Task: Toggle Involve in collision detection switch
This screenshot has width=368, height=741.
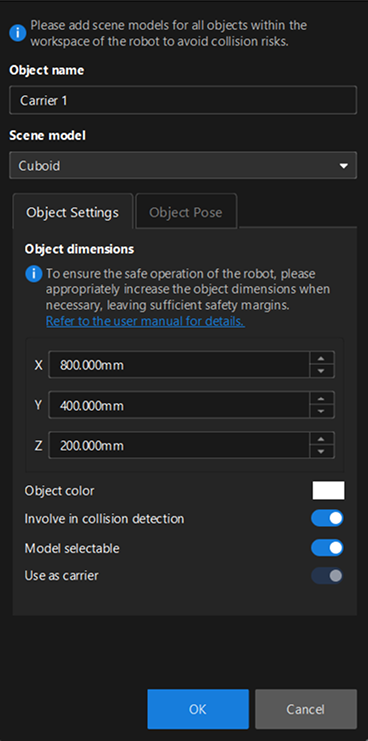Action: point(327,518)
